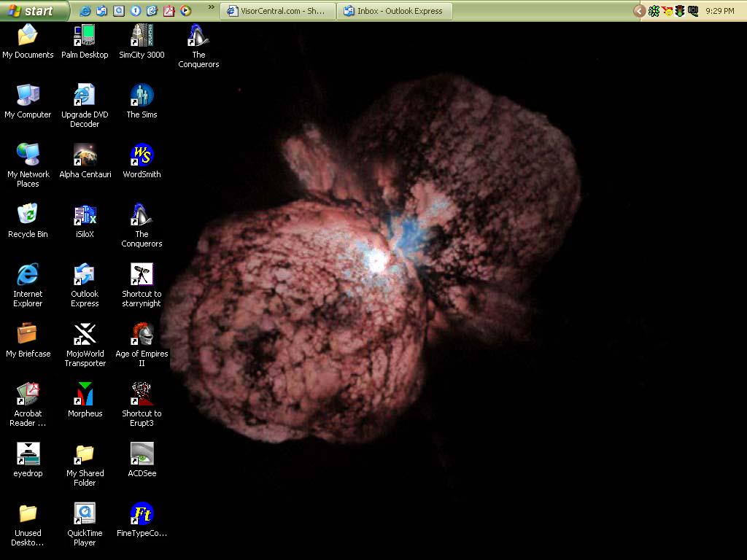Click the ICQ flower tray icon

[654, 11]
